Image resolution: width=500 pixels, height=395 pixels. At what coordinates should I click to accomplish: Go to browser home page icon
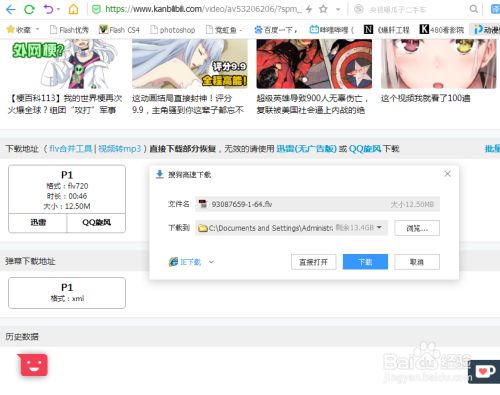coord(73,9)
